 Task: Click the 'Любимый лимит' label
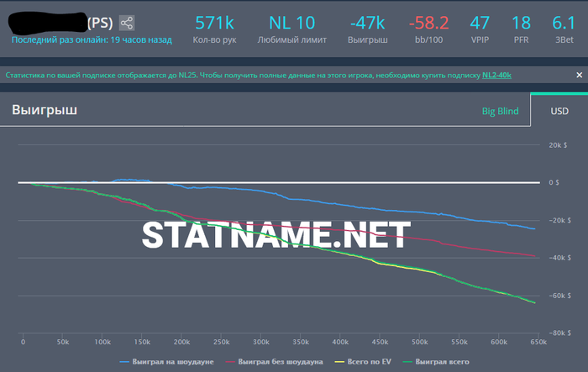tap(291, 39)
